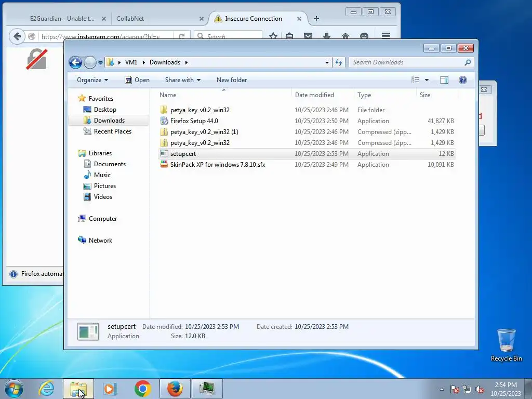Image resolution: width=532 pixels, height=399 pixels.
Task: Open the Start menu orb
Action: pos(14,389)
